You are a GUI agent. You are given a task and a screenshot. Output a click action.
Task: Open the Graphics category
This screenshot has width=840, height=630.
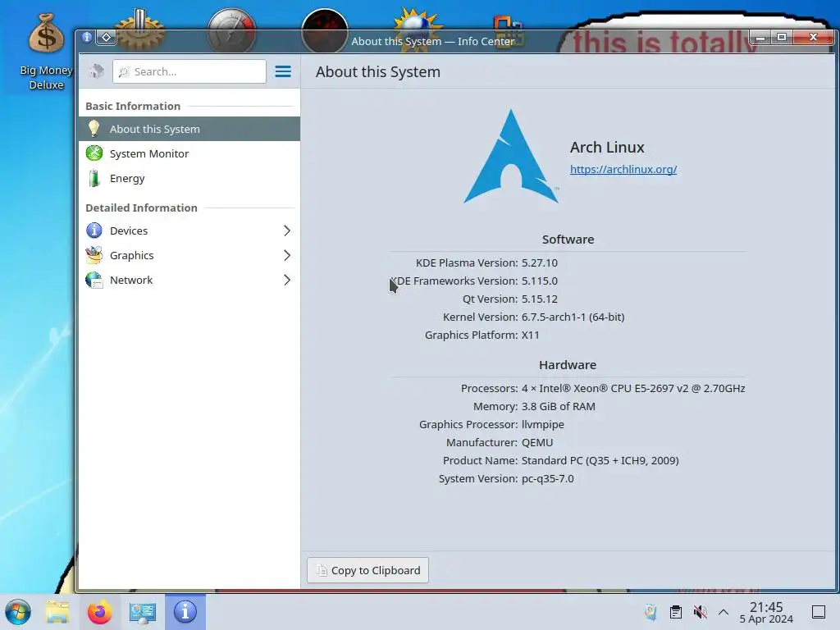(x=189, y=256)
